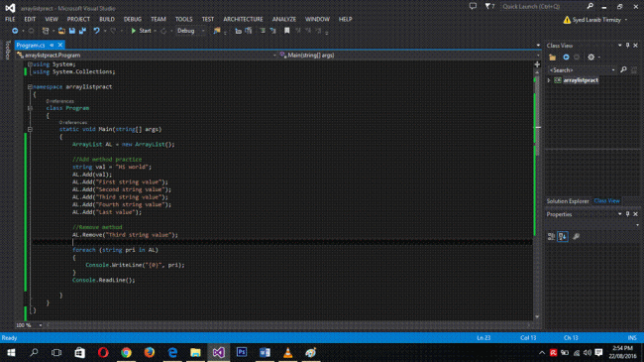Open the Syed Laraib Tirmizy account dropdown
The width and height of the screenshot is (644, 362).
pyautogui.click(x=595, y=20)
